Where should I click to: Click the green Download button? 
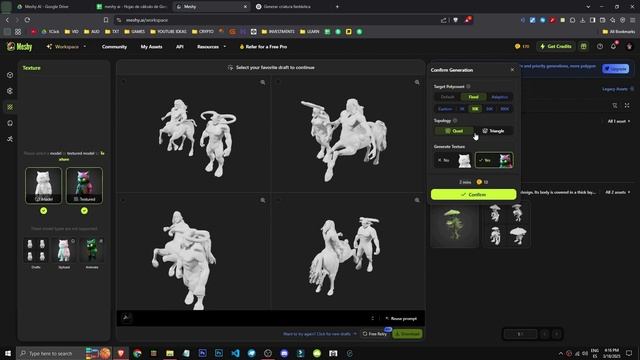coord(407,334)
